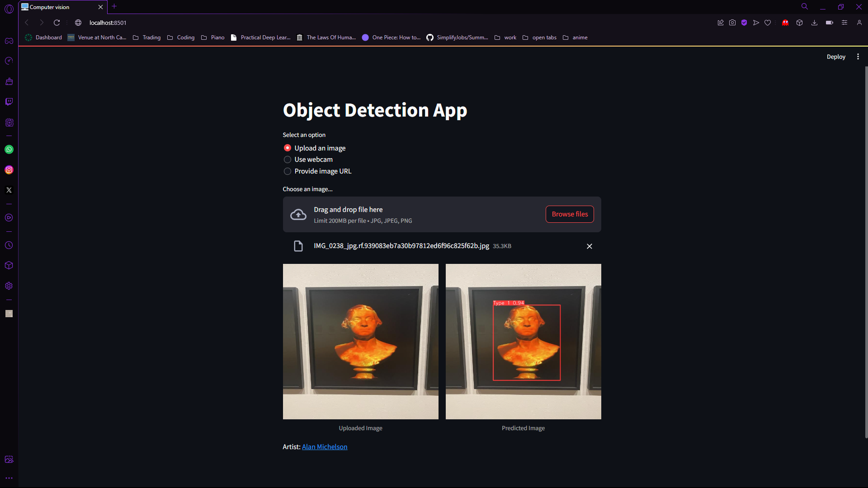The image size is (868, 488).
Task: Click the Browse files button
Action: (570, 214)
